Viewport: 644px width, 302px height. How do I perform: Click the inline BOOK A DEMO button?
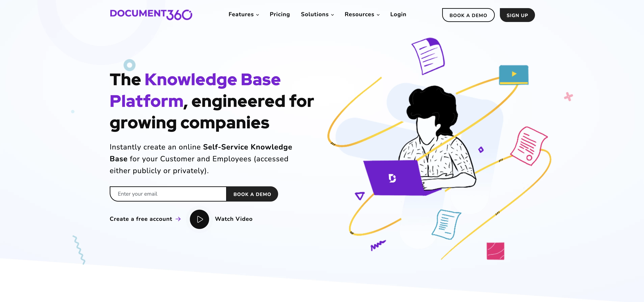coord(252,193)
